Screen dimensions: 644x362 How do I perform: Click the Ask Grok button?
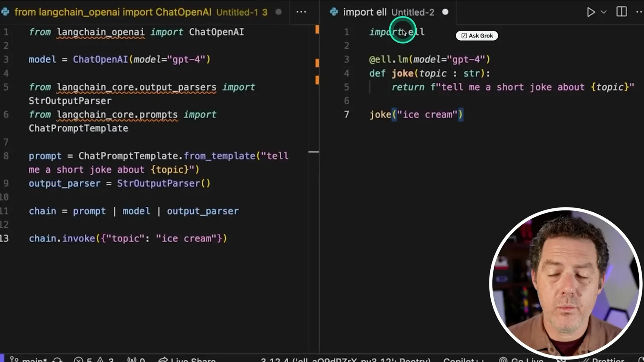(477, 35)
